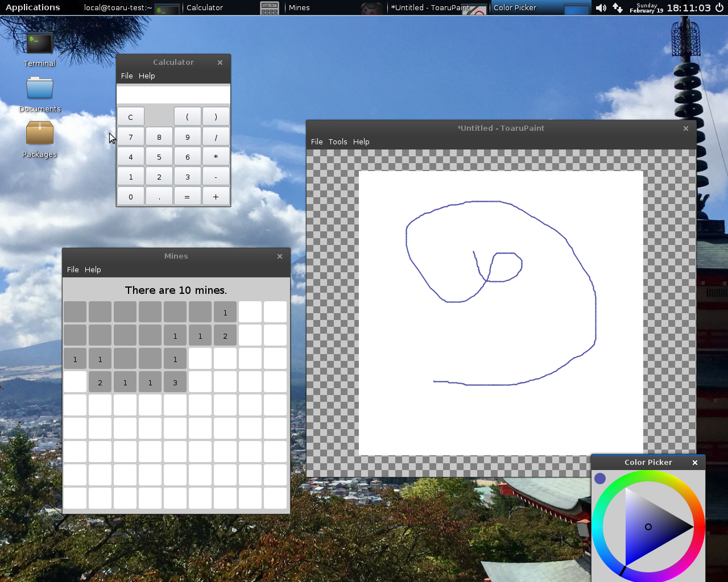This screenshot has width=728, height=582.
Task: Click the 0 button in Calculator
Action: pyautogui.click(x=131, y=197)
